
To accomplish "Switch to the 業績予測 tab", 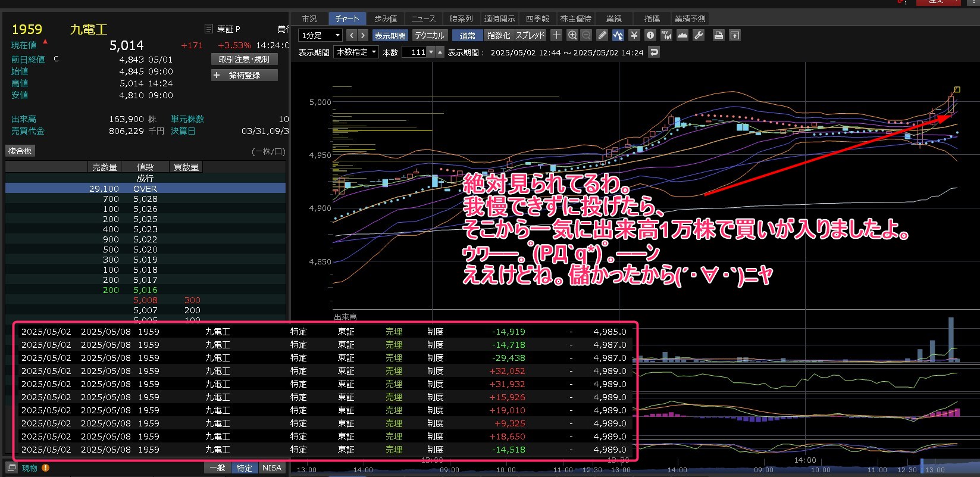I will (690, 18).
